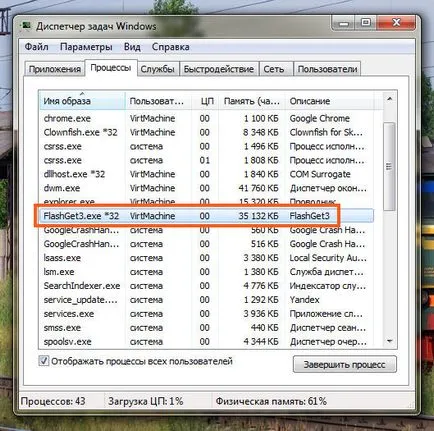Select the SearchIndexer.exe process row
Viewport: 434px width, 431px height.
pyautogui.click(x=206, y=286)
